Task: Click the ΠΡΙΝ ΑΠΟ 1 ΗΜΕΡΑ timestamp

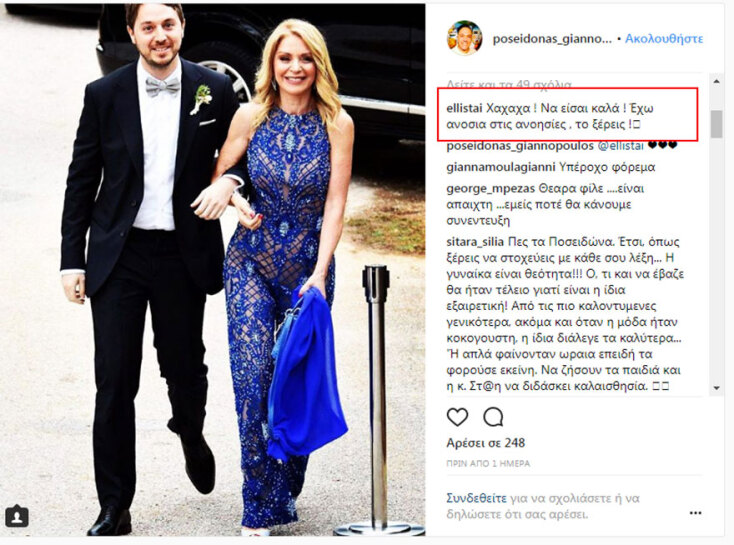Action: pyautogui.click(x=488, y=464)
